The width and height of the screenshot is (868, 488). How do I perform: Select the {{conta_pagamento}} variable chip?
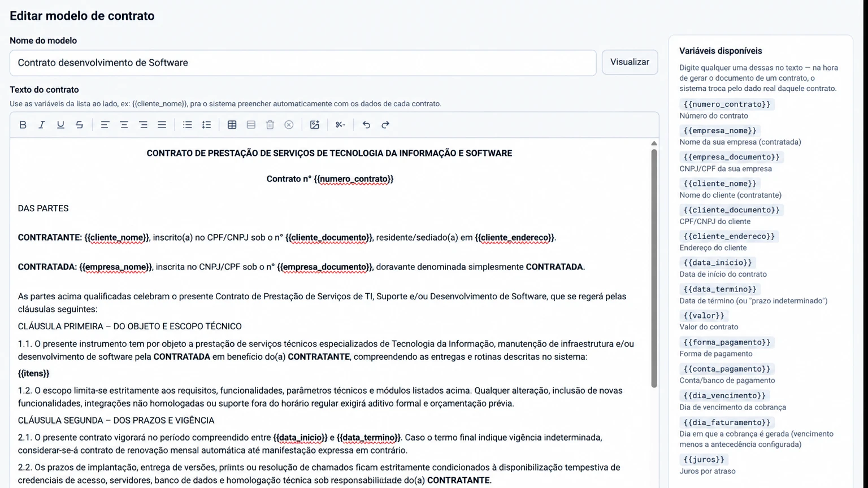tap(727, 369)
